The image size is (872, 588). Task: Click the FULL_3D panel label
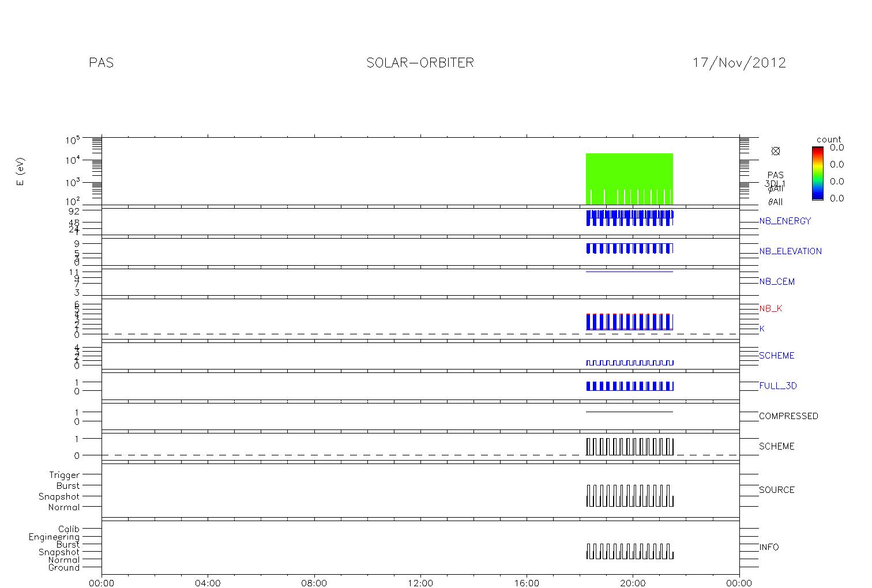[x=778, y=386]
